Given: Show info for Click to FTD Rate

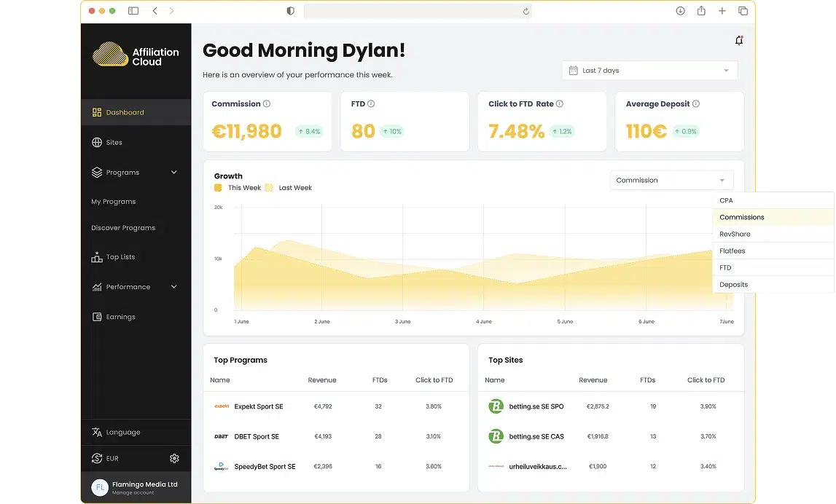Looking at the screenshot, I should (x=559, y=104).
